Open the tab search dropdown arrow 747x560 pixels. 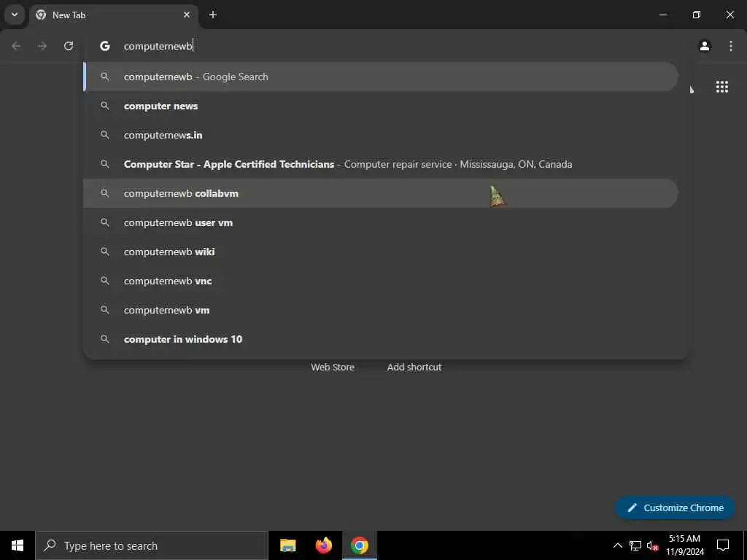(x=15, y=15)
